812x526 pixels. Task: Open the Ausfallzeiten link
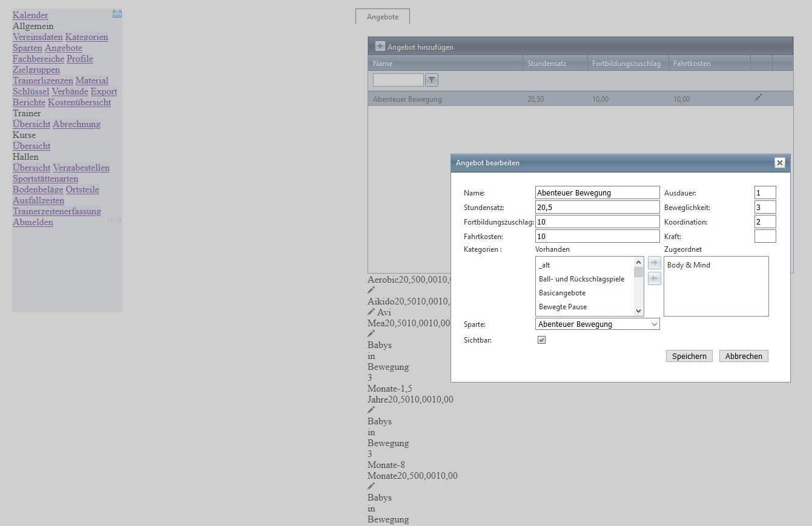(38, 200)
